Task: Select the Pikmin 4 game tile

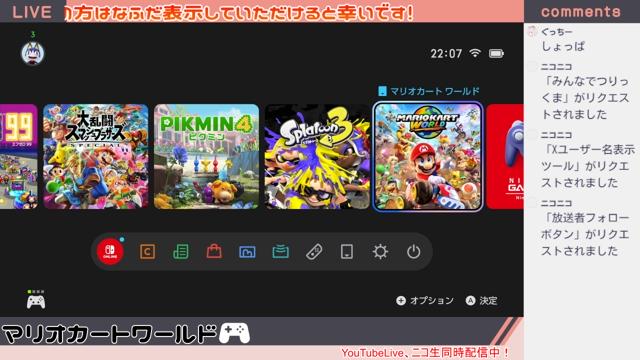Action: pos(207,157)
